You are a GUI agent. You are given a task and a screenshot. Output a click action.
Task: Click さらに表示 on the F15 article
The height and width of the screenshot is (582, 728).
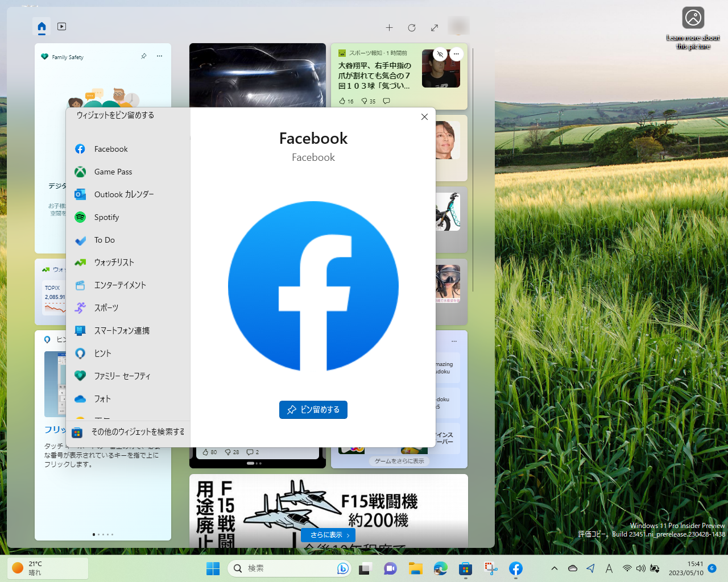click(x=328, y=535)
